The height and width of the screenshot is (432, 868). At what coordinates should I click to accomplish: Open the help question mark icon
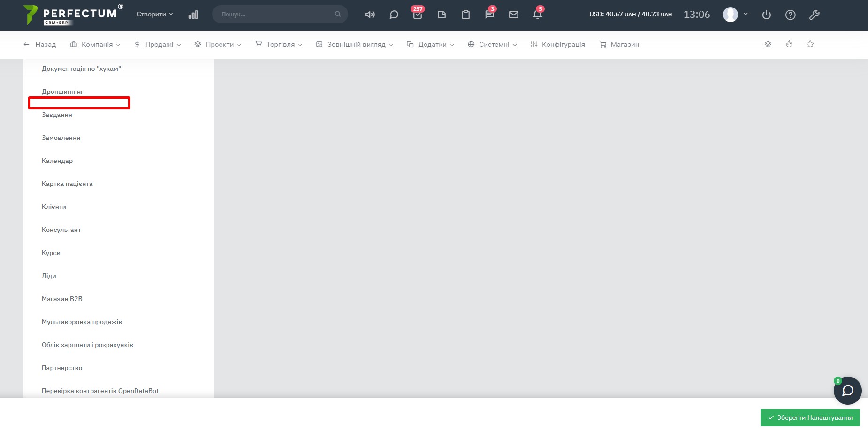[x=790, y=15]
